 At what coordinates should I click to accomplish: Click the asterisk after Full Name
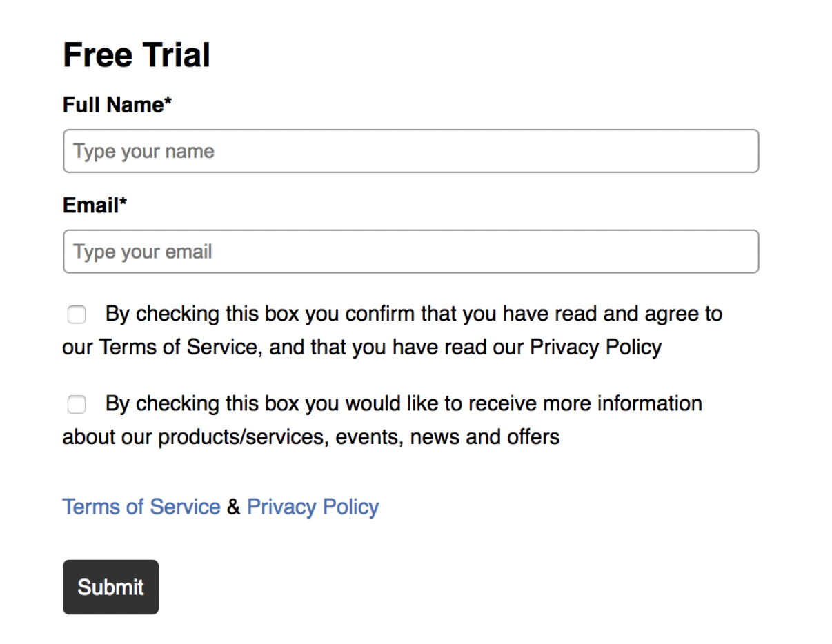click(x=168, y=103)
